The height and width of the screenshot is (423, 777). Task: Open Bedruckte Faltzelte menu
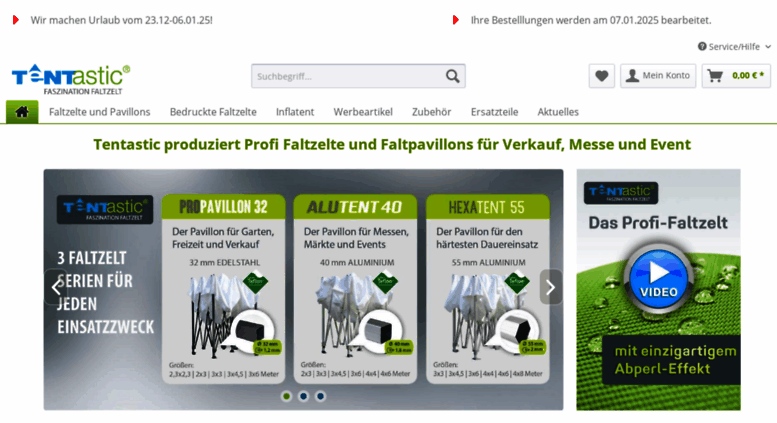click(x=213, y=112)
